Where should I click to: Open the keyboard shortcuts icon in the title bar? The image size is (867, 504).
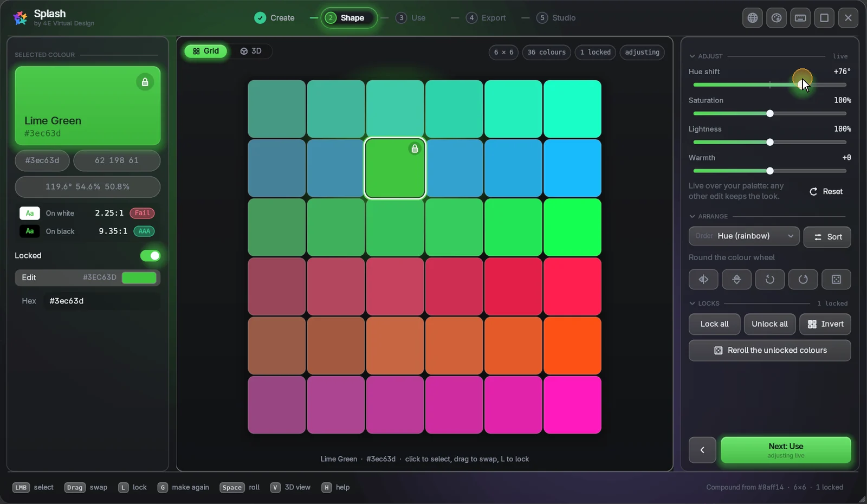pos(800,18)
